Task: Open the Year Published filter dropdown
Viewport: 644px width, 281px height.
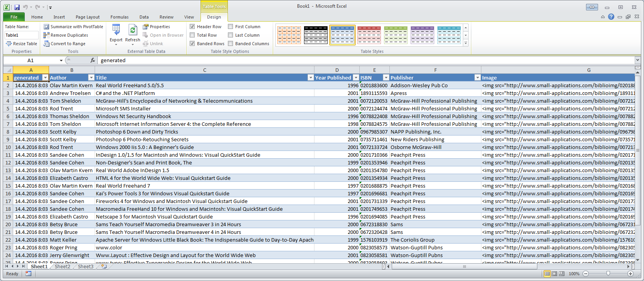Action: [x=356, y=78]
